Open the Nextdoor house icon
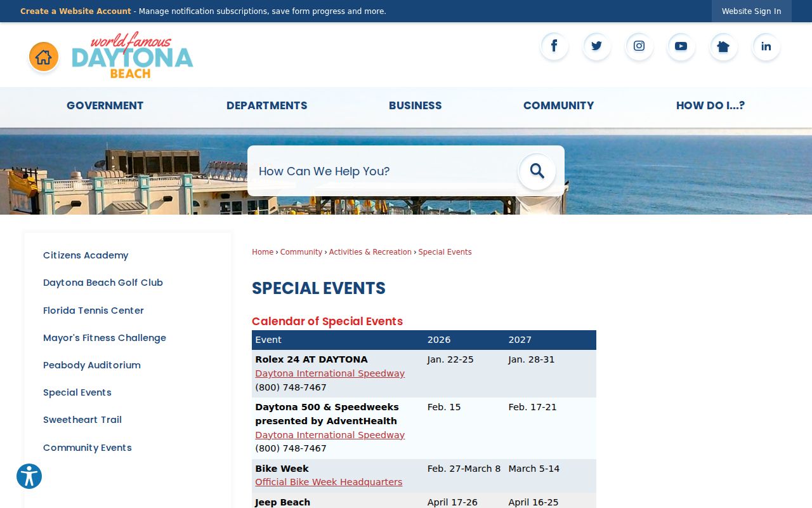The image size is (812, 508). (724, 46)
